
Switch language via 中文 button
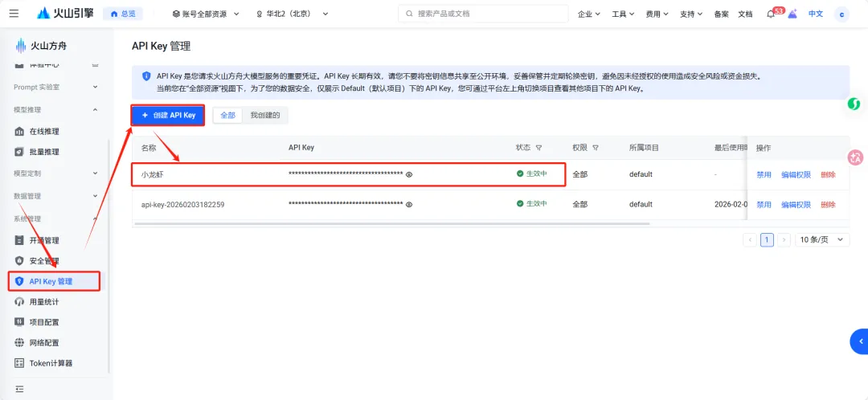tap(816, 14)
